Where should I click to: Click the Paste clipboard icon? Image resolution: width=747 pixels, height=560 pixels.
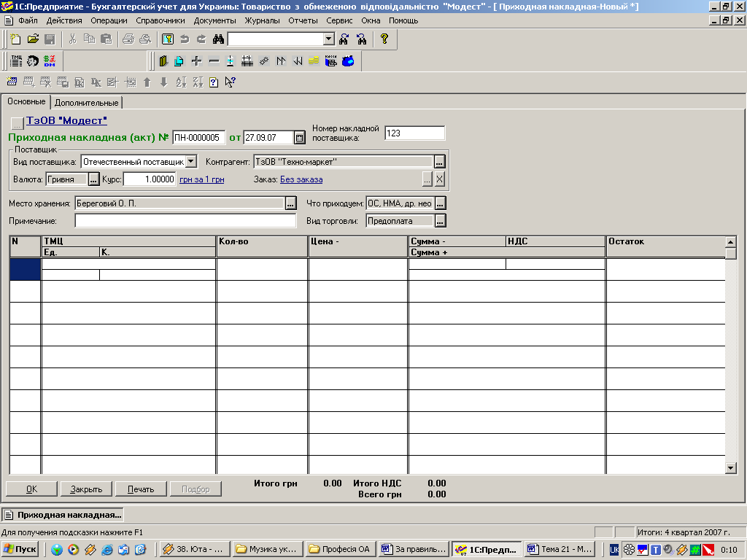coord(107,39)
